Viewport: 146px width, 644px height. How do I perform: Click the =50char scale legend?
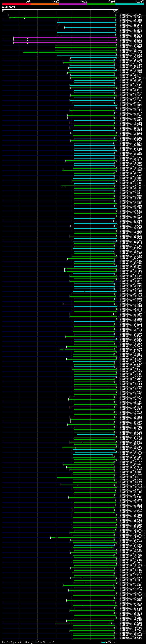(x=109, y=642)
